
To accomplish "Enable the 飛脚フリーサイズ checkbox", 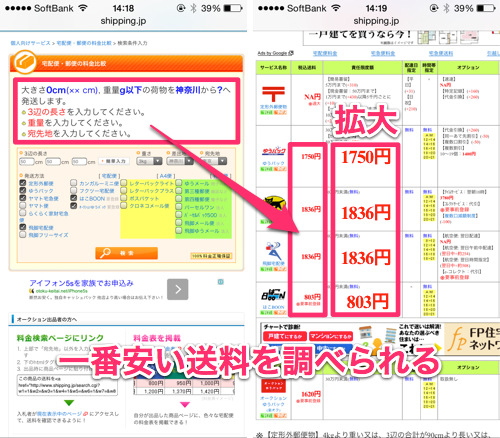I will point(23,234).
